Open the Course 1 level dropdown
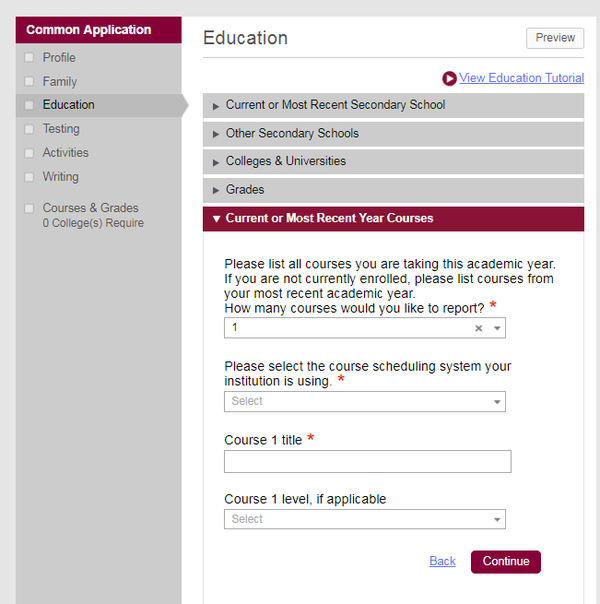The width and height of the screenshot is (600, 604). [365, 519]
